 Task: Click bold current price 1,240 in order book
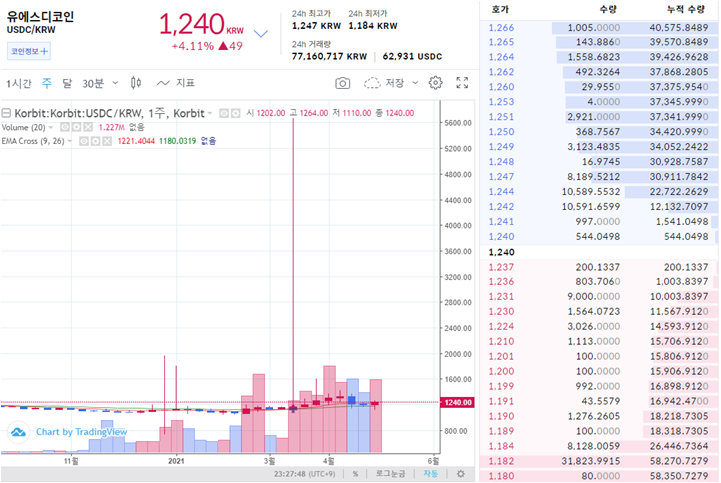click(501, 252)
